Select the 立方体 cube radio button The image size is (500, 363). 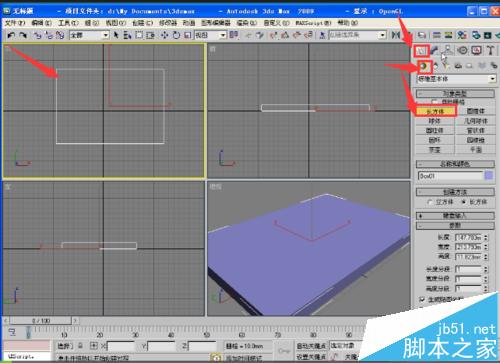click(429, 202)
